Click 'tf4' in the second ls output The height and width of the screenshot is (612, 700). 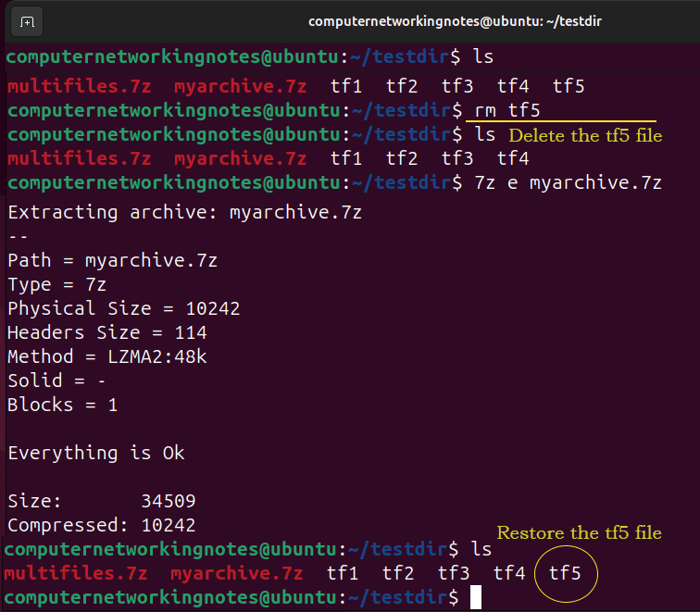click(513, 158)
